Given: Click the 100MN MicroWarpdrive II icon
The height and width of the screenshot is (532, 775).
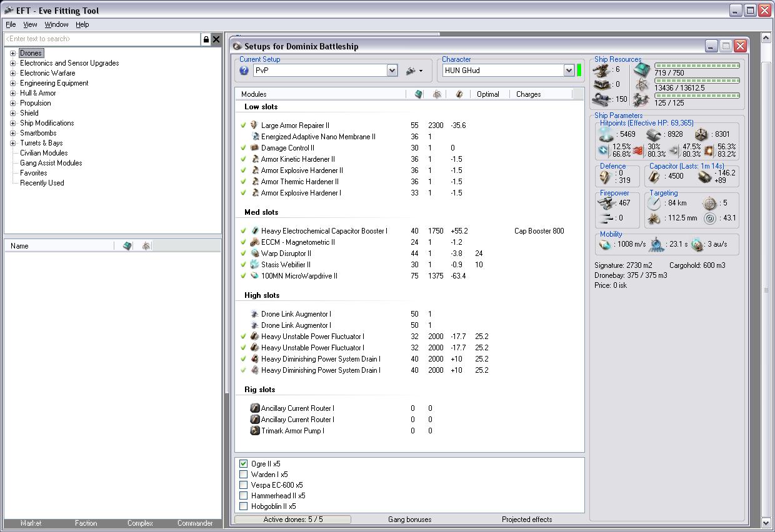Looking at the screenshot, I should (254, 276).
